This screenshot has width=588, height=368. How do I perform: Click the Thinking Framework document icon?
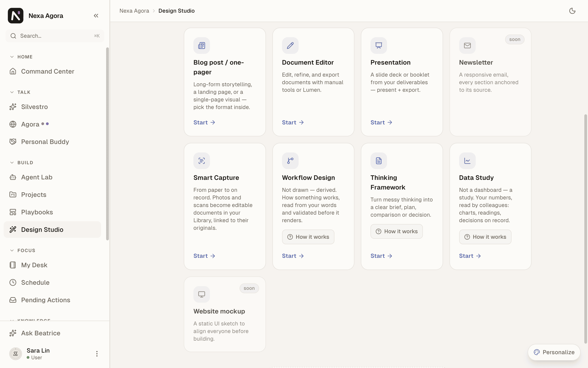click(x=379, y=161)
